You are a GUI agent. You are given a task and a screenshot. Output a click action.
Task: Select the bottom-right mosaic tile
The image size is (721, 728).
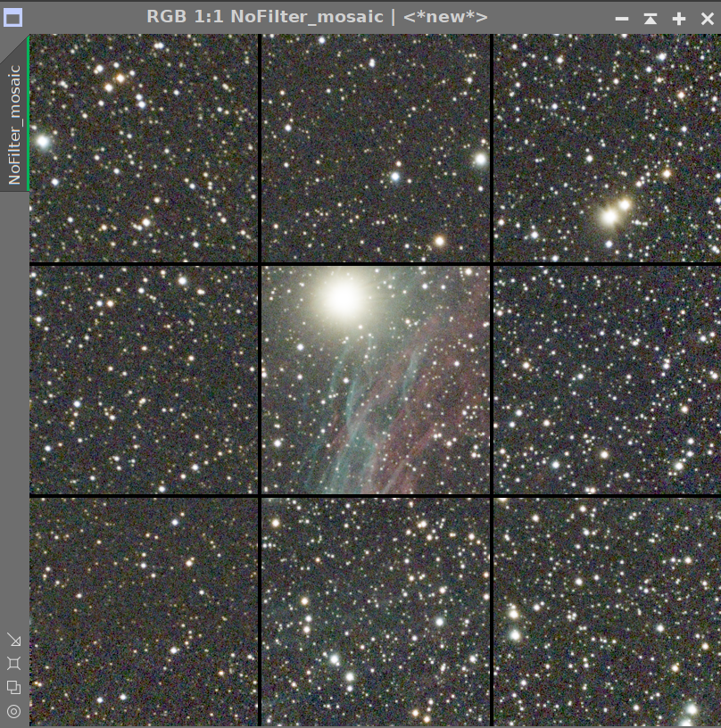coord(608,612)
